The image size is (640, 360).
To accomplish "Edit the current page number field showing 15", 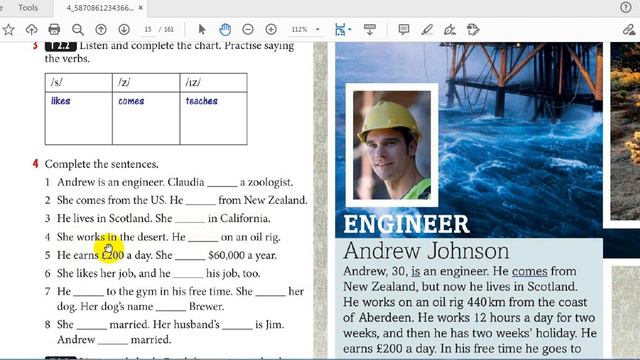I will [148, 29].
